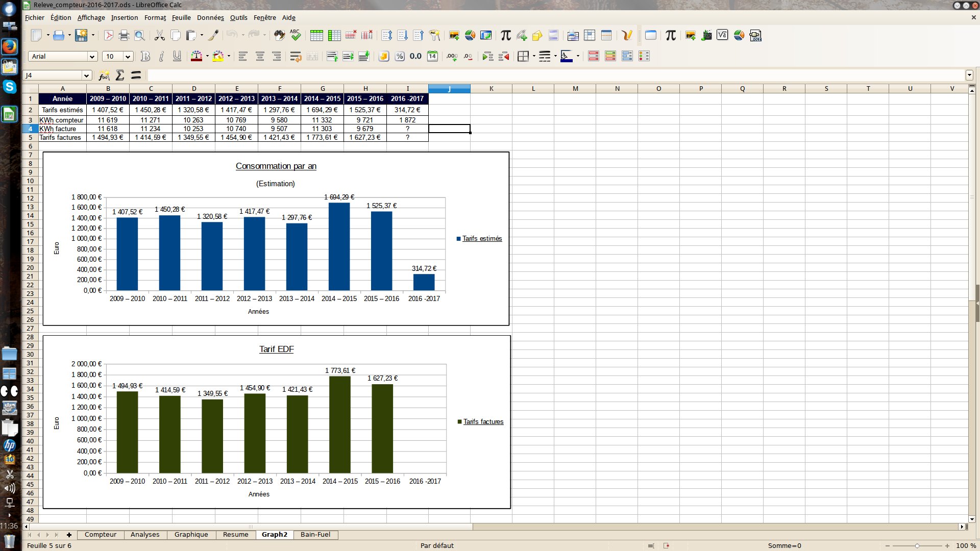Open the Données menu
This screenshot has width=980, height=551.
pos(210,17)
